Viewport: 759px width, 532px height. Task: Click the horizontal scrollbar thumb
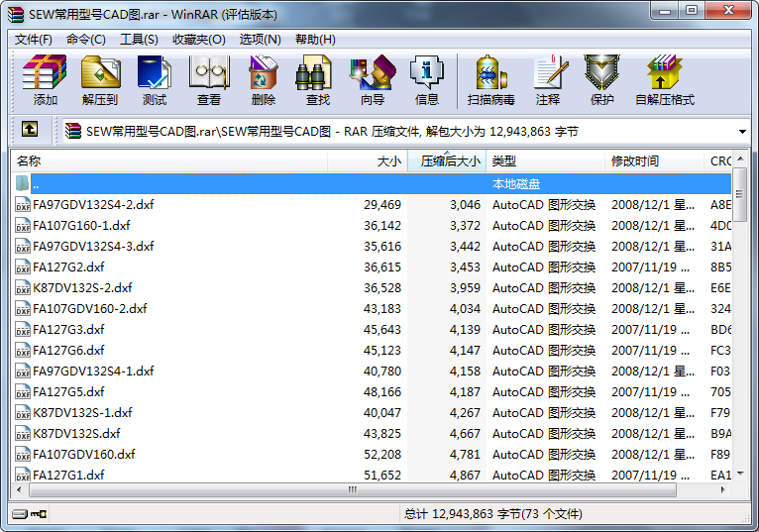353,489
